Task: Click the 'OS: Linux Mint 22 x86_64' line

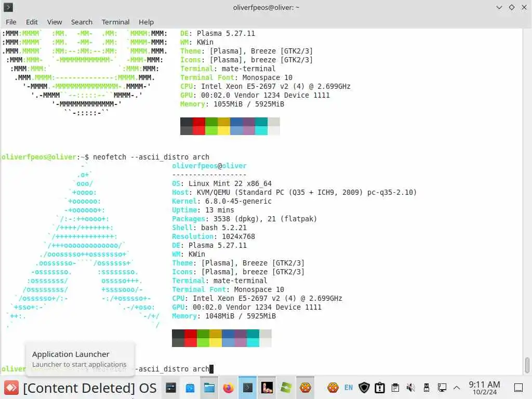Action: (222, 183)
